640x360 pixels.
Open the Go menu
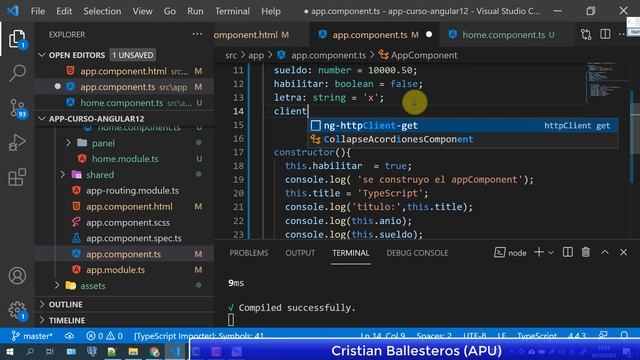coord(170,11)
